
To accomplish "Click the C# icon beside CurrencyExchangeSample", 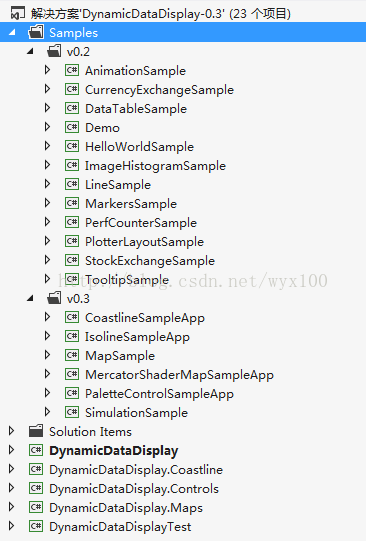I will (x=72, y=89).
